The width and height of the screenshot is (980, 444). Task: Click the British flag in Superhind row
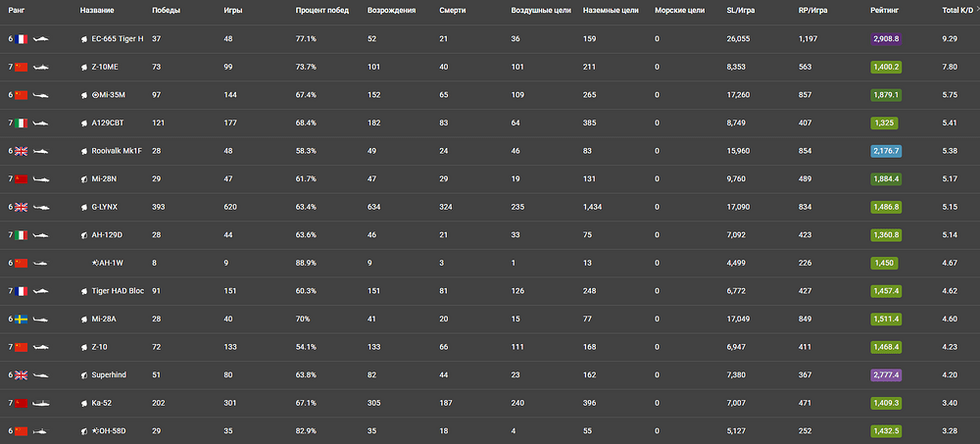[21, 375]
